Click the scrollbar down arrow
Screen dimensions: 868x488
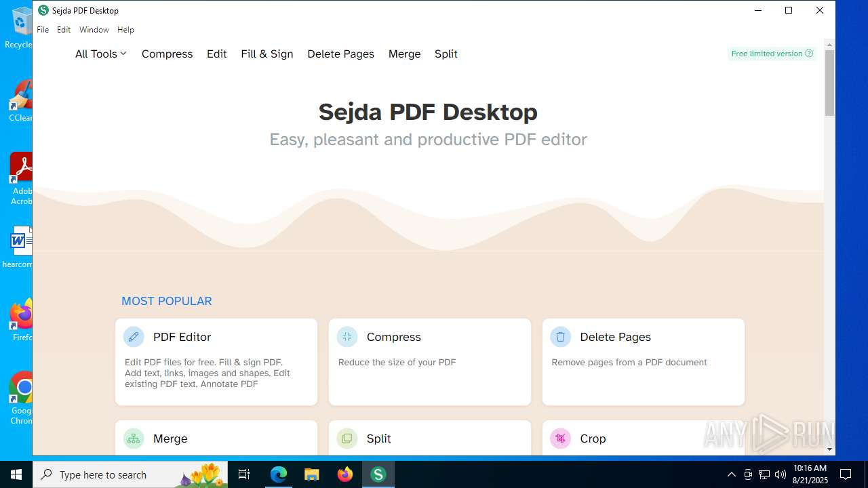point(829,449)
